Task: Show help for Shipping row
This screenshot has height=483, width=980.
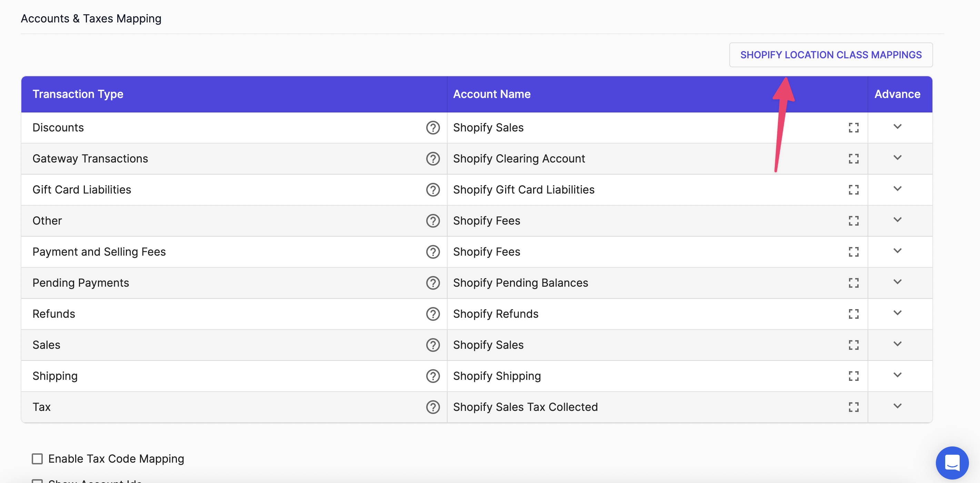Action: (432, 376)
